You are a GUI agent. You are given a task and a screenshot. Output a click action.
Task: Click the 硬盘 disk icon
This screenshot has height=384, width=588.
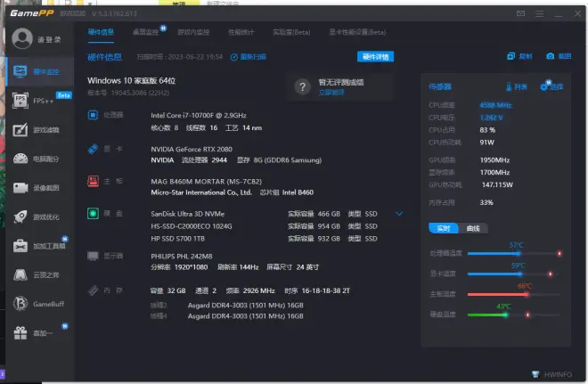[93, 214]
